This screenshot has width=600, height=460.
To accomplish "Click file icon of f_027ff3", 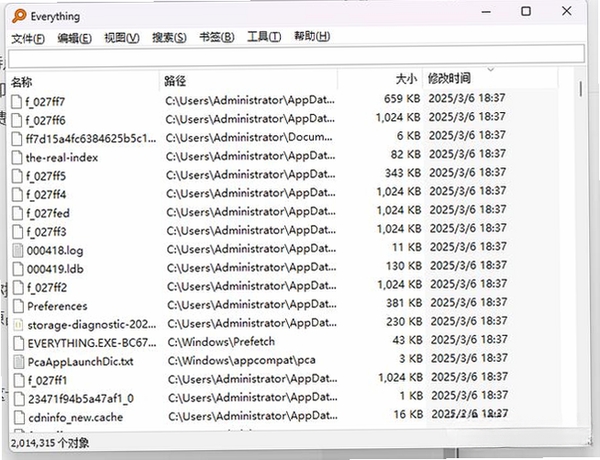I will 18,232.
